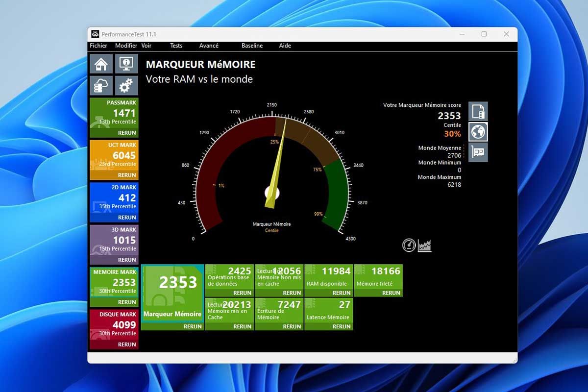Viewport: 588px width, 392px height.
Task: Click the PerformanceTest app icon in title bar
Action: coord(95,34)
